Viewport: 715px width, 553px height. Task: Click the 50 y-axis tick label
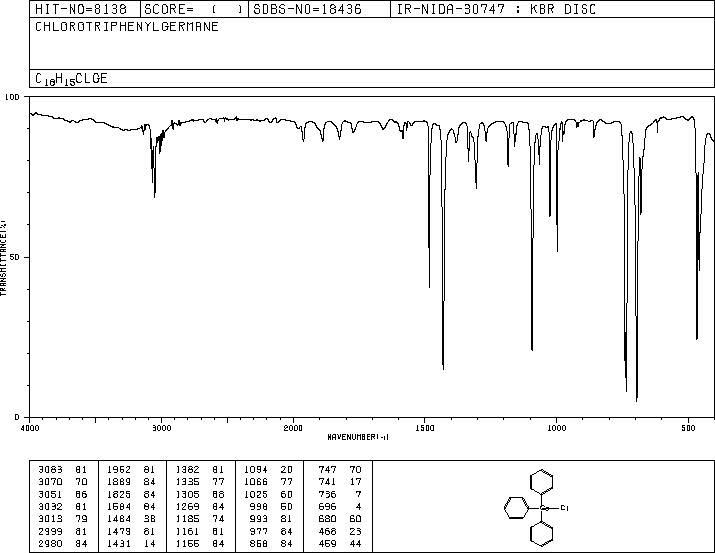click(x=15, y=257)
